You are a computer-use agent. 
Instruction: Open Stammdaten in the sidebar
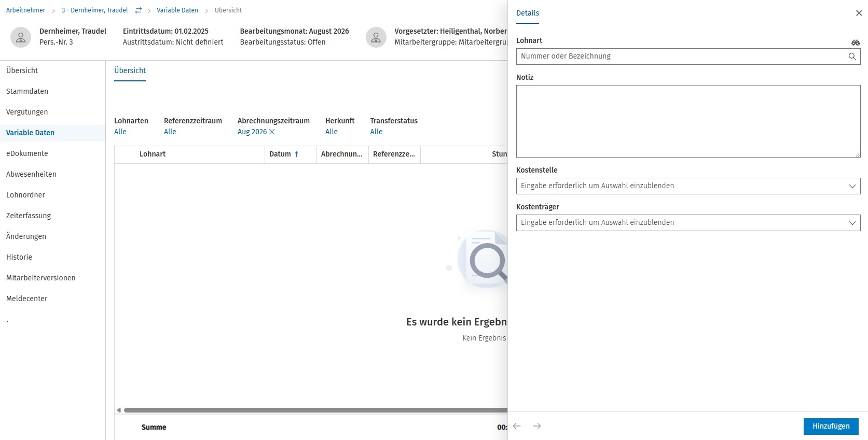click(x=27, y=91)
